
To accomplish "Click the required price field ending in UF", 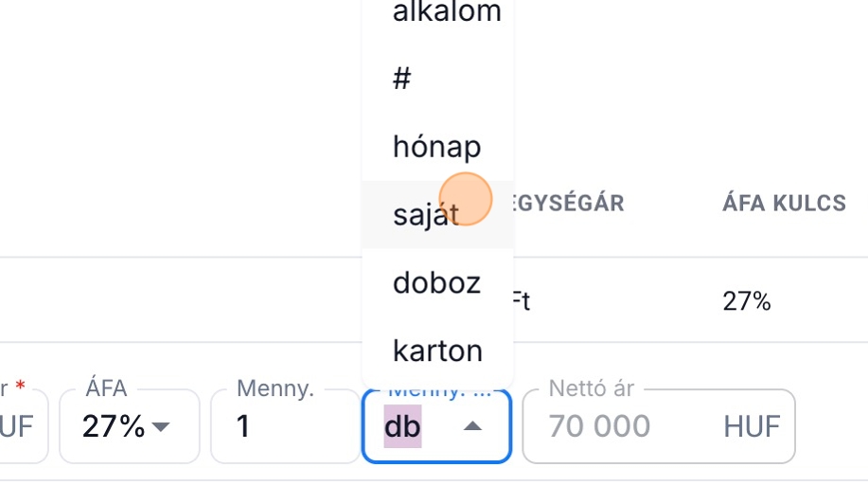I will coord(19,427).
